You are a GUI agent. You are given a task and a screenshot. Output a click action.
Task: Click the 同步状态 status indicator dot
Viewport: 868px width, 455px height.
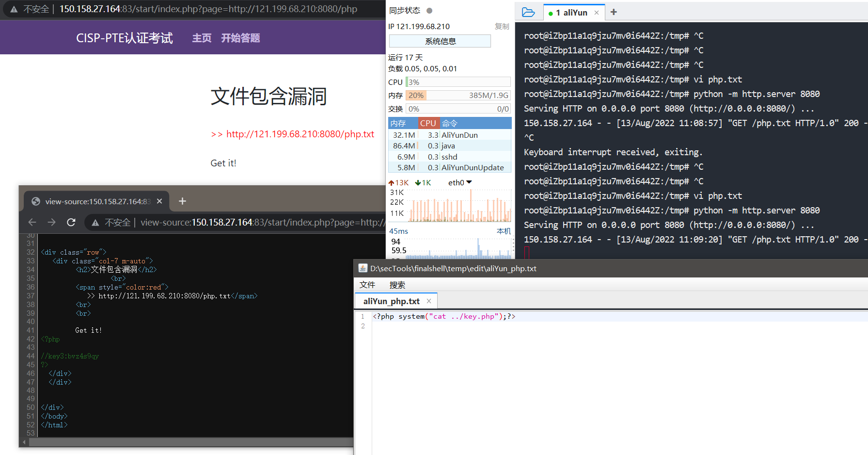[x=429, y=11]
